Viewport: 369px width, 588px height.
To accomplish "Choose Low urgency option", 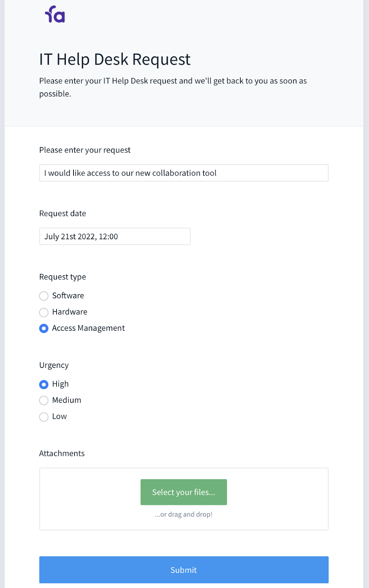I will click(x=44, y=417).
